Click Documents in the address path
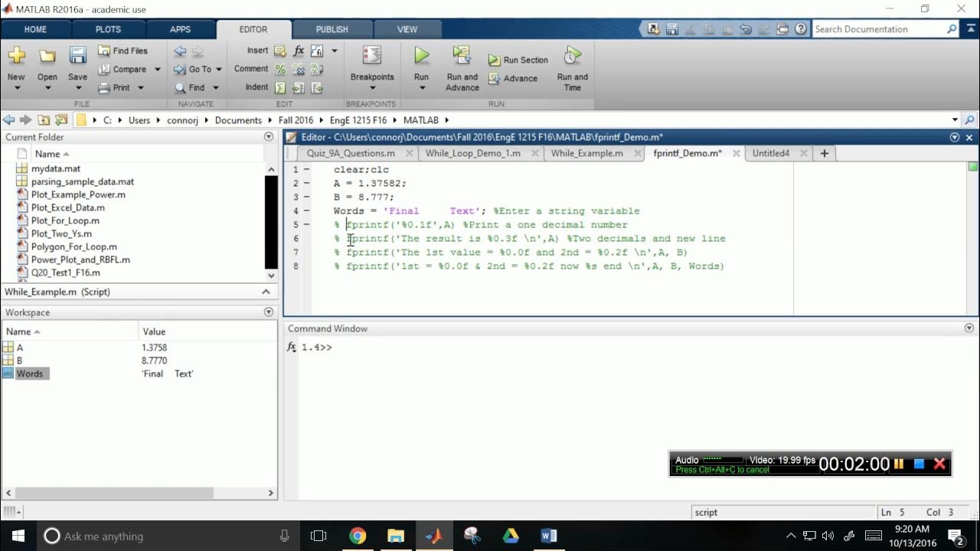 238,120
